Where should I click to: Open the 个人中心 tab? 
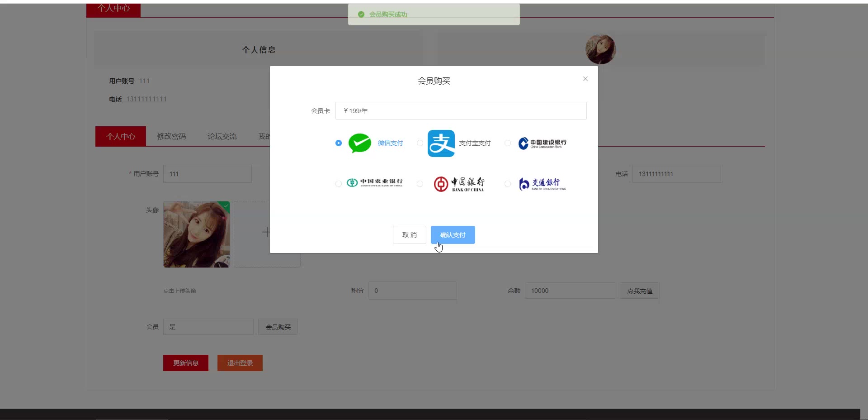click(x=121, y=136)
